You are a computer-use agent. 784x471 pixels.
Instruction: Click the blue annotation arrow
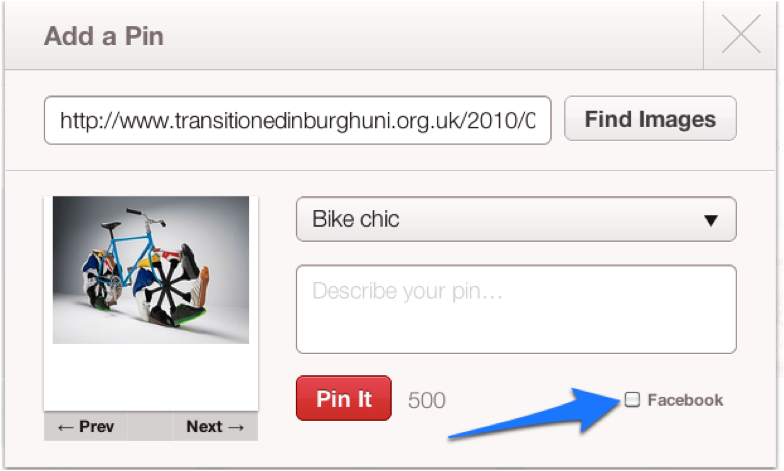(x=535, y=414)
